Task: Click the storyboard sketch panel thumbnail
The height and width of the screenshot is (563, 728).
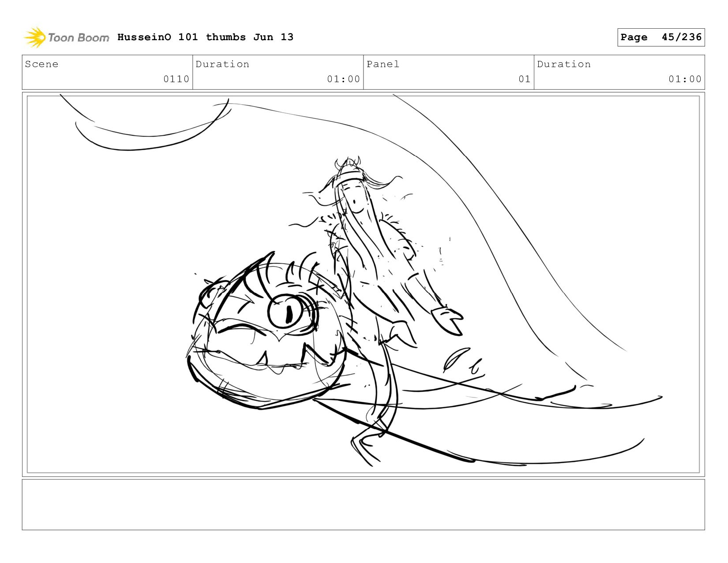Action: tap(363, 284)
